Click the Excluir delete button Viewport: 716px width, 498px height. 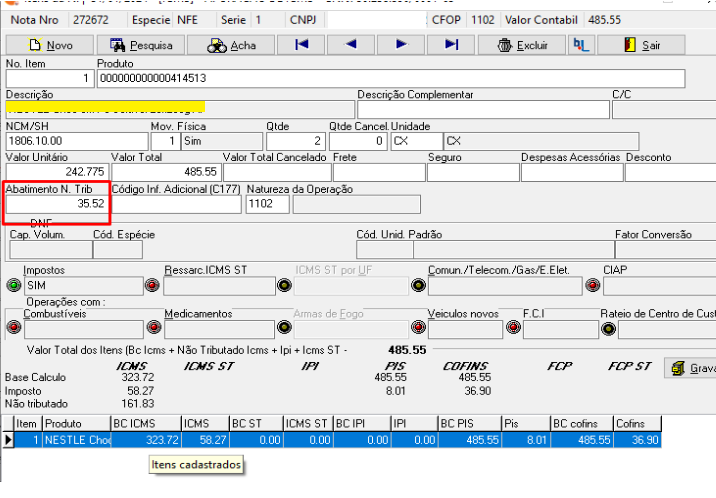click(x=522, y=45)
